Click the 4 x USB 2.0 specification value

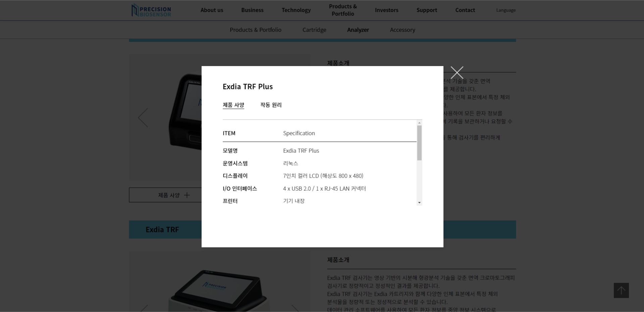tap(324, 189)
